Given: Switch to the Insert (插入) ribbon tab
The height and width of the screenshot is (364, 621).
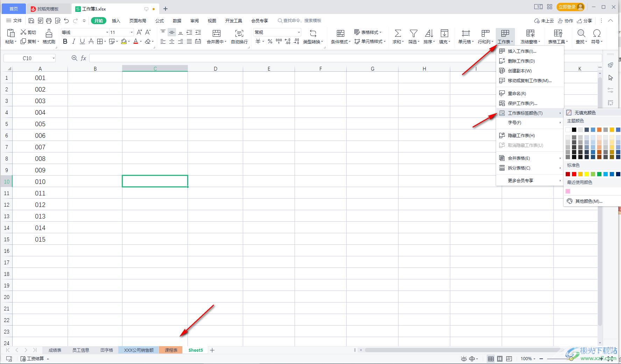Looking at the screenshot, I should [116, 21].
